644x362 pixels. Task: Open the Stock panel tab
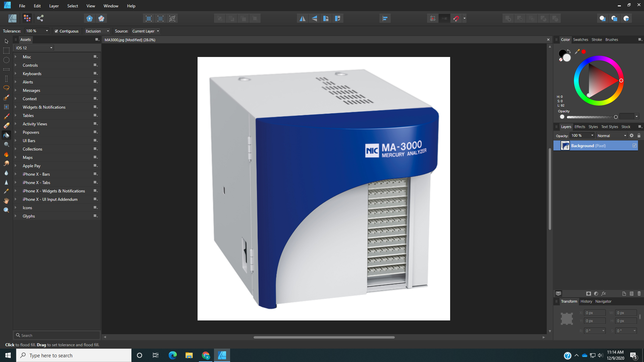[x=626, y=127]
